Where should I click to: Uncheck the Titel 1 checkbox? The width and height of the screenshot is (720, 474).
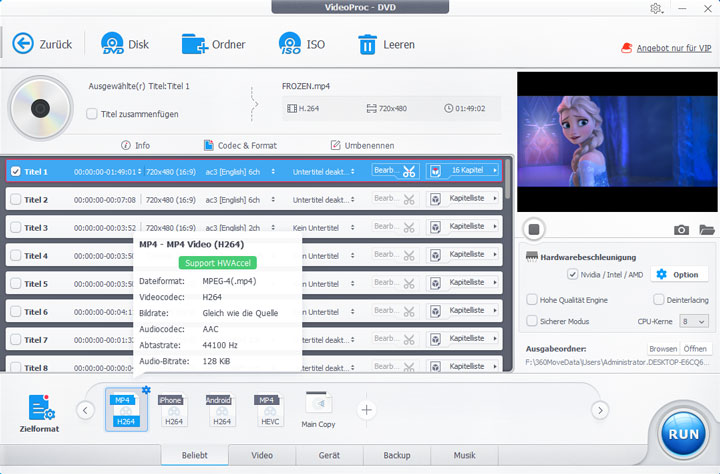(16, 172)
